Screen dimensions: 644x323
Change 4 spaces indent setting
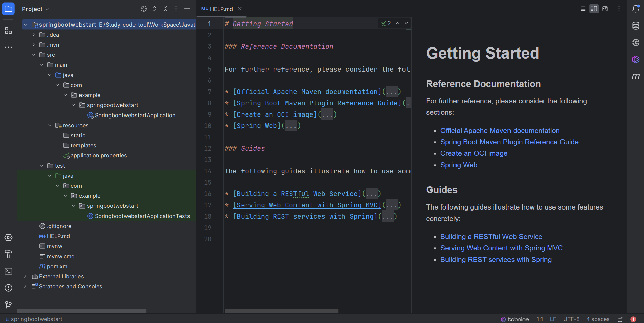(x=598, y=319)
